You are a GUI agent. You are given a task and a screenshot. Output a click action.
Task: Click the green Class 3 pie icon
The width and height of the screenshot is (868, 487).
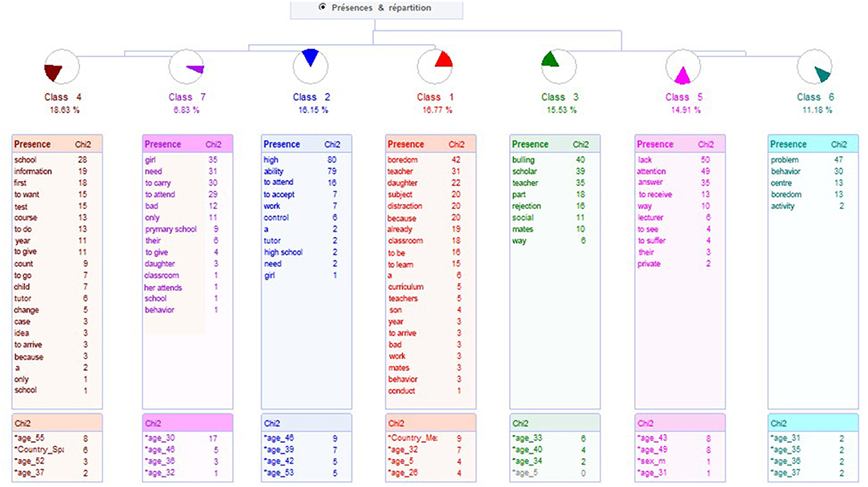click(559, 66)
